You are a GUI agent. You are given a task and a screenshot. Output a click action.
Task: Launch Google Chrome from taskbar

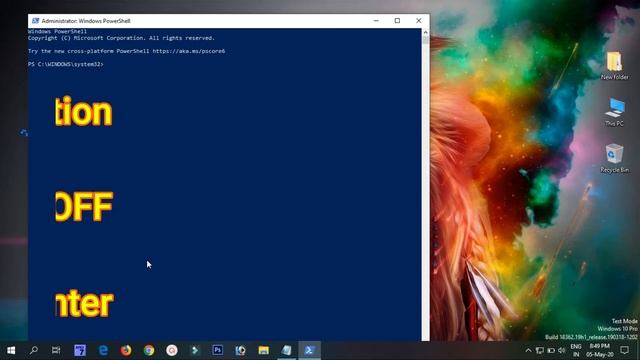[x=149, y=350]
